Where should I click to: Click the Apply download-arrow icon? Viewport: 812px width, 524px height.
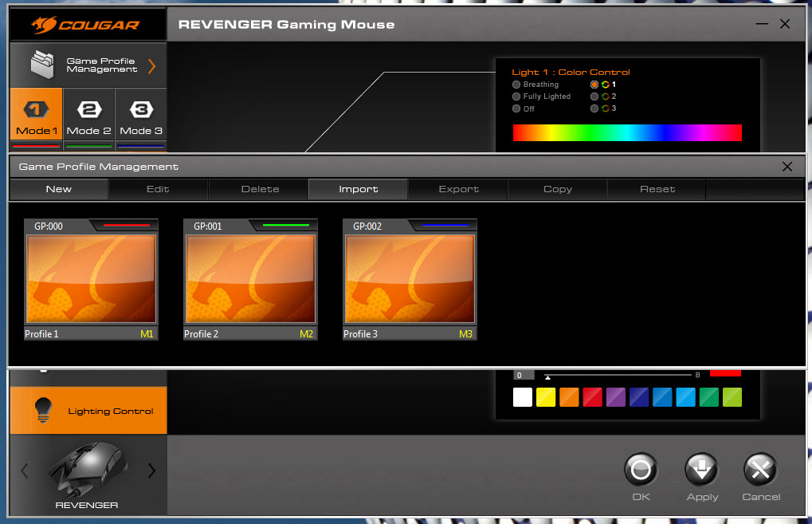[x=702, y=470]
